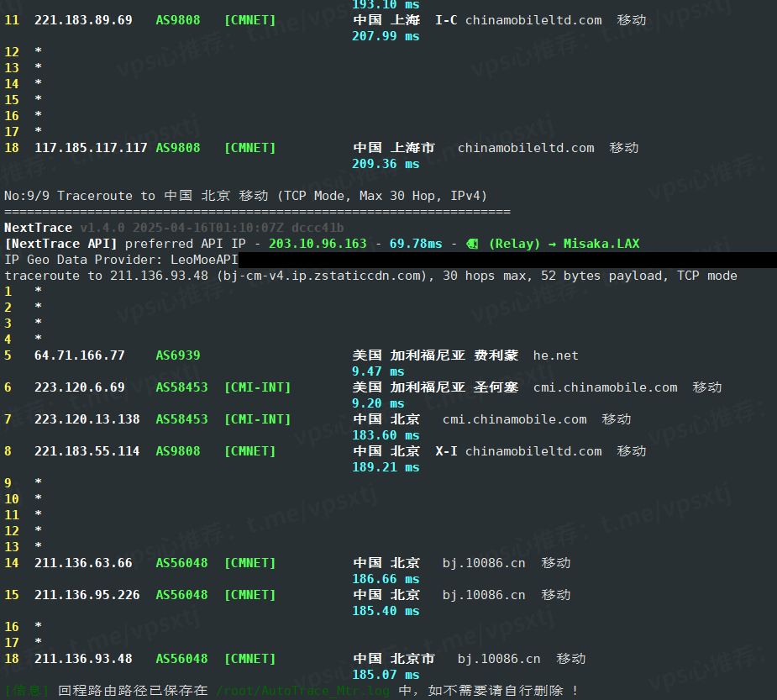Viewport: 777px width, 700px height.
Task: Click bj.10086.cn on the 211.136.63.66 row
Action: pos(484,563)
